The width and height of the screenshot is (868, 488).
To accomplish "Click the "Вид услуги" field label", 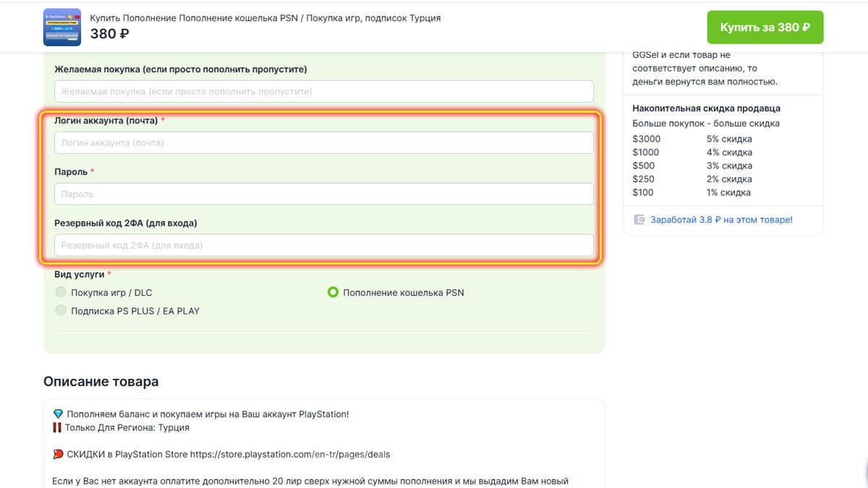I will click(80, 275).
